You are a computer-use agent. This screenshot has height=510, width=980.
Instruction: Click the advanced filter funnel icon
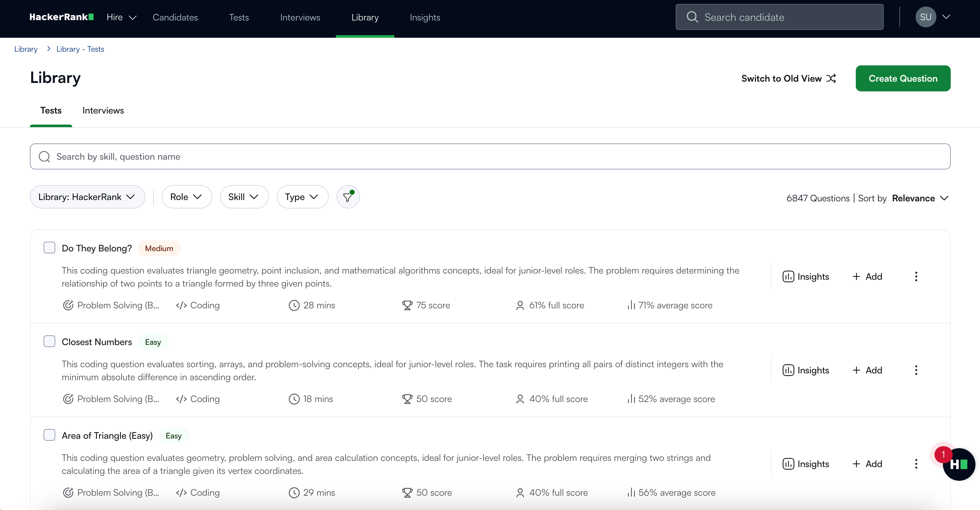(348, 197)
